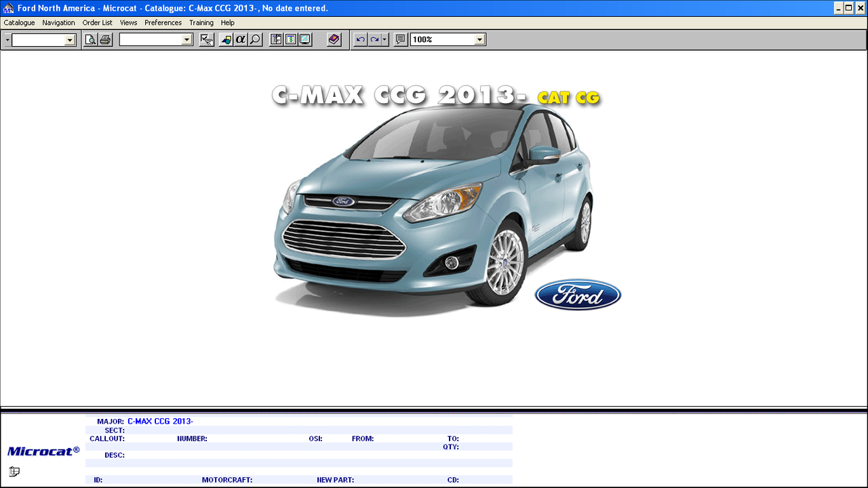Click the MAJOR value C-MAX CCG 2013-
The image size is (868, 488).
coord(161,422)
